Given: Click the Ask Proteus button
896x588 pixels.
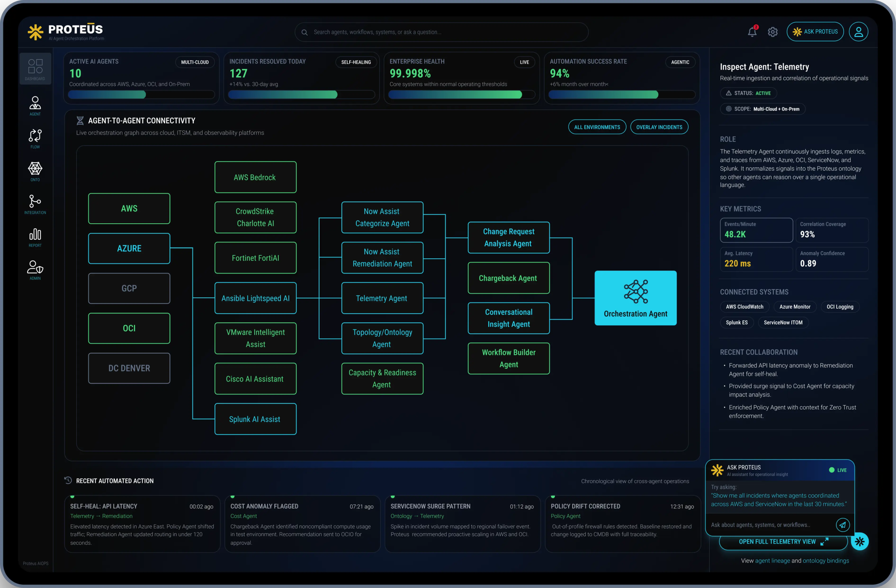Looking at the screenshot, I should tap(815, 32).
